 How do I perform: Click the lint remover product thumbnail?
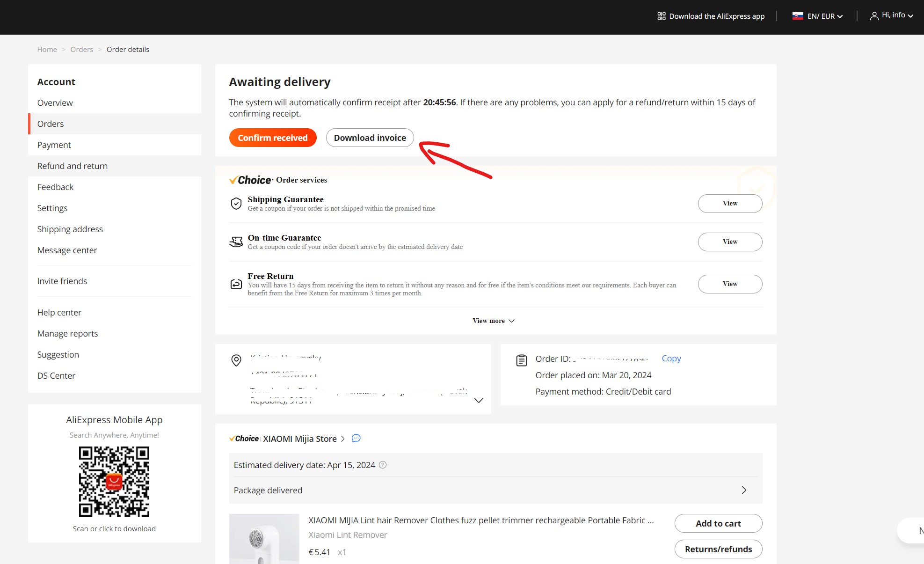264,539
